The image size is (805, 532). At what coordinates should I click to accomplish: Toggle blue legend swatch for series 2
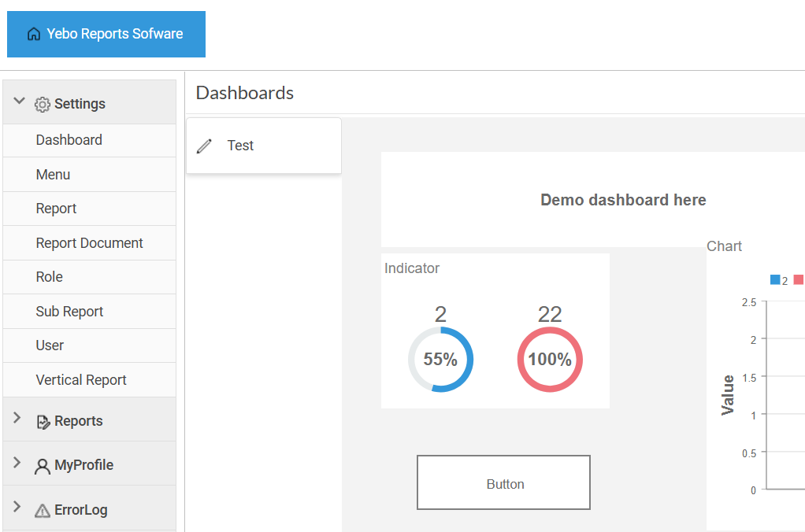[775, 279]
